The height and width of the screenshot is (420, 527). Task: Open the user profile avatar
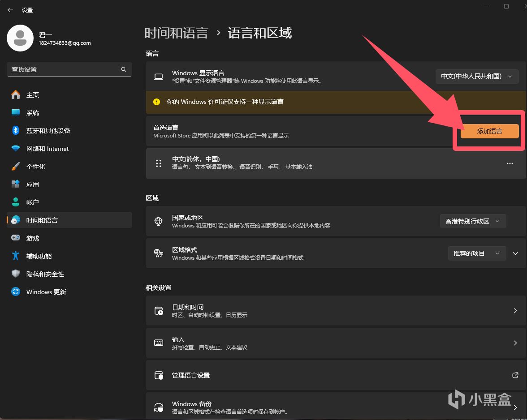[x=20, y=38]
